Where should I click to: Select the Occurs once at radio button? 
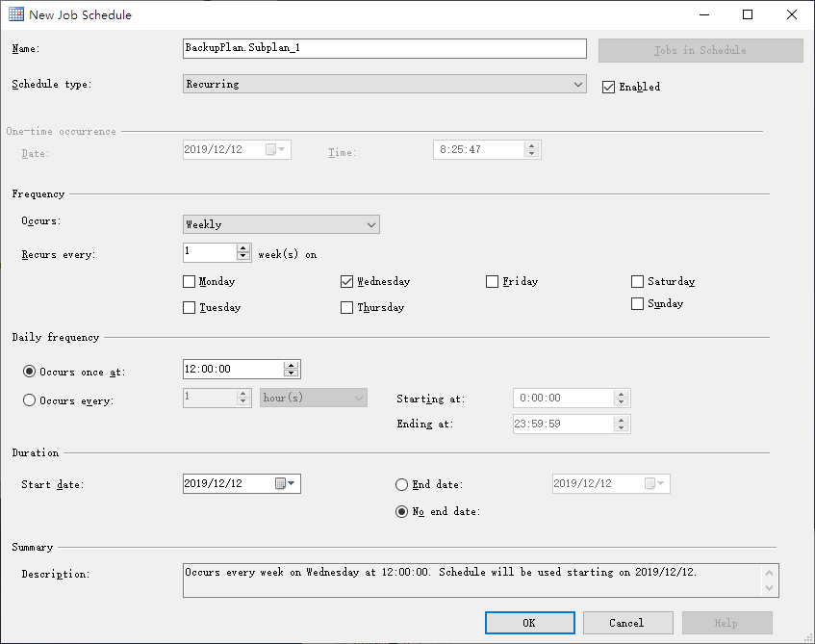pyautogui.click(x=30, y=372)
